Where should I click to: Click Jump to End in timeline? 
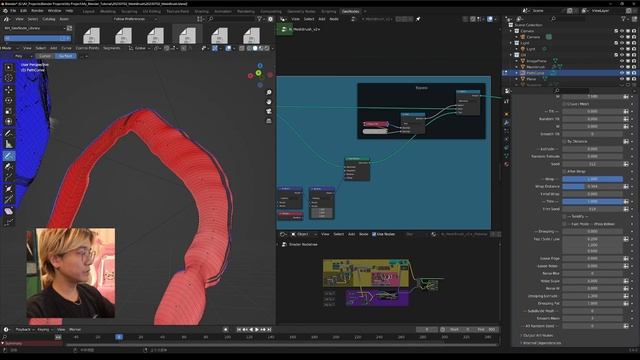pyautogui.click(x=269, y=329)
